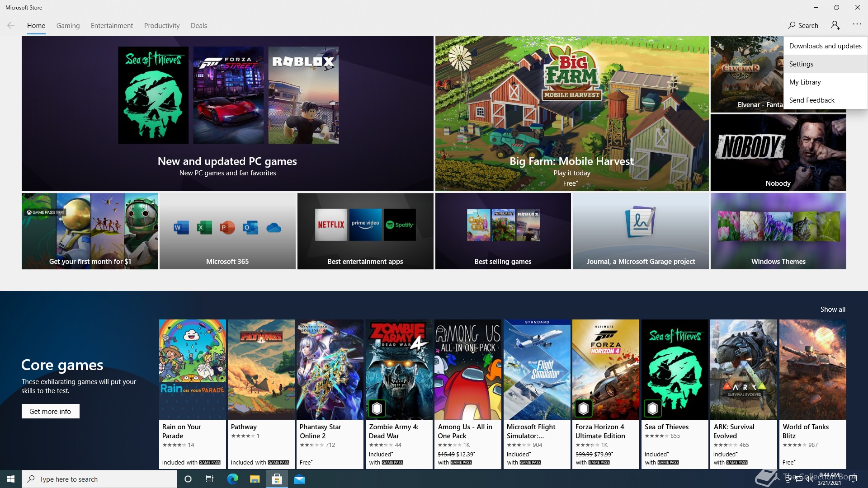The image size is (868, 488).
Task: Open the notification center icon in the tray
Action: click(x=853, y=479)
